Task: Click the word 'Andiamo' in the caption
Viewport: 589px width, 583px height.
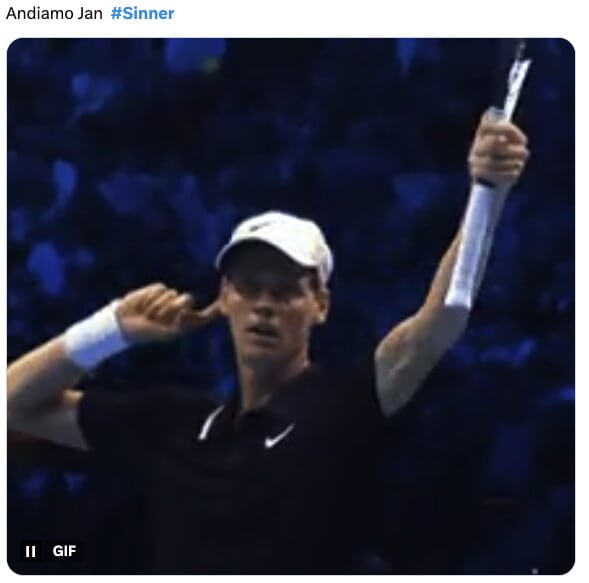Action: pyautogui.click(x=39, y=13)
